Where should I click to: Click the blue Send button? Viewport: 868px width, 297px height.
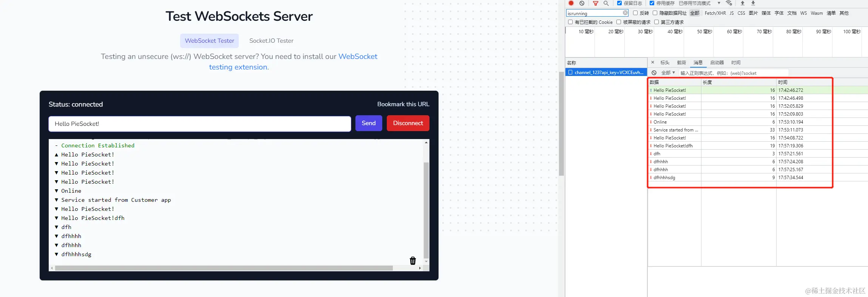tap(369, 123)
